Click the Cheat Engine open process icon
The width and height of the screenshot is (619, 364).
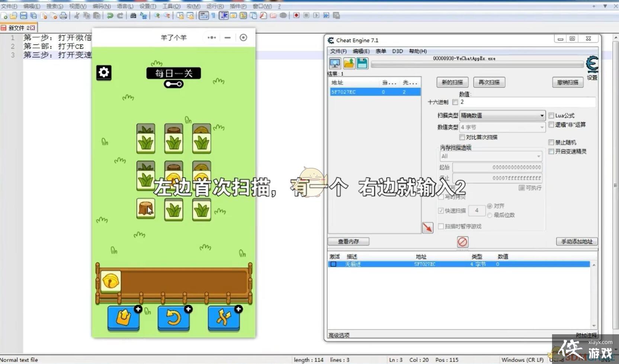click(x=335, y=64)
